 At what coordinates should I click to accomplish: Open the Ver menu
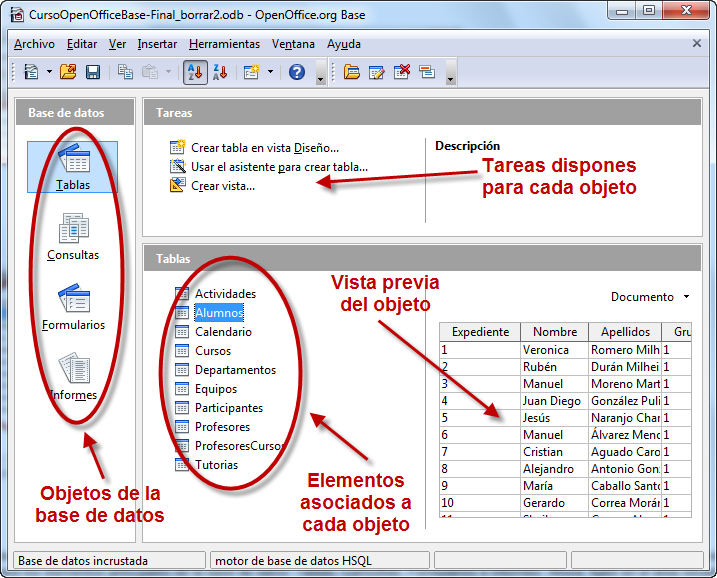118,44
